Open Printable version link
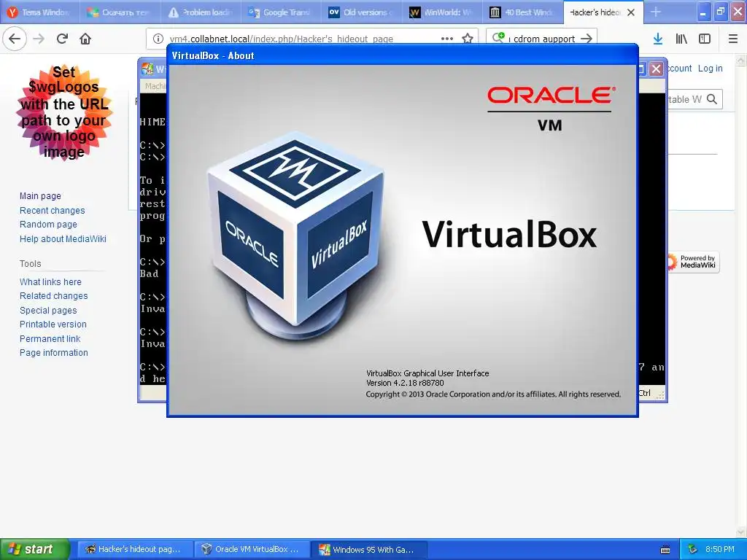This screenshot has width=747, height=560. 53,324
